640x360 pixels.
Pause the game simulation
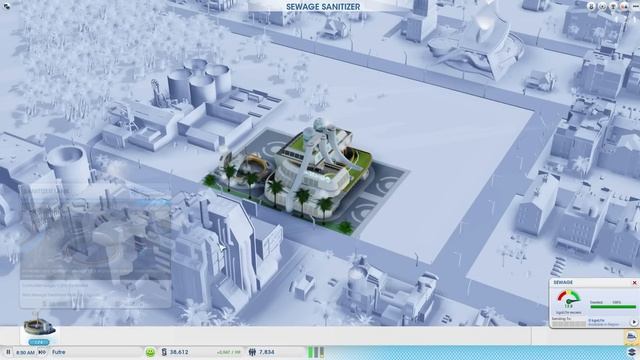[x=8, y=352]
